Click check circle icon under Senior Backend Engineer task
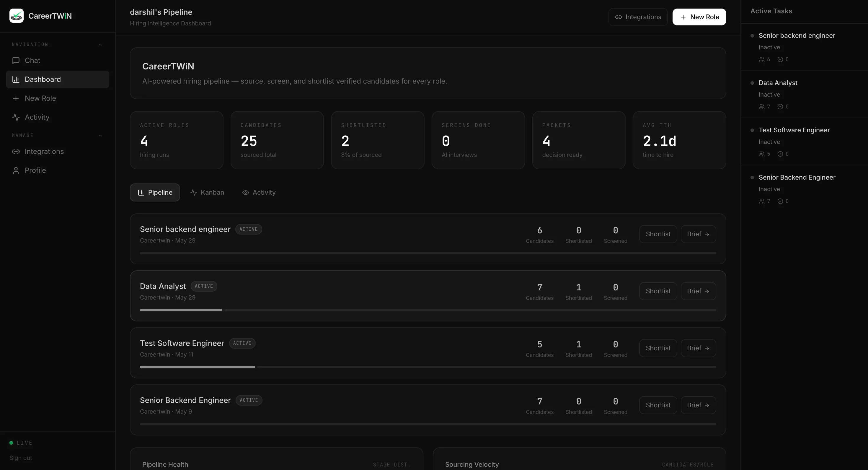This screenshot has height=470, width=868. [780, 201]
